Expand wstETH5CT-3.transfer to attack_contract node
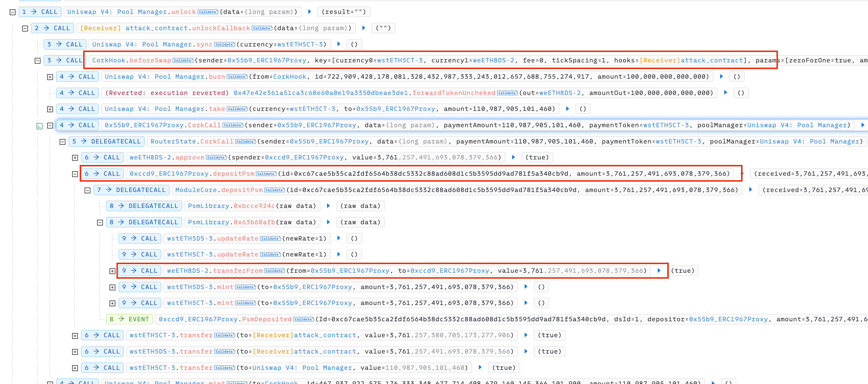Image resolution: width=868 pixels, height=384 pixels. coord(75,336)
